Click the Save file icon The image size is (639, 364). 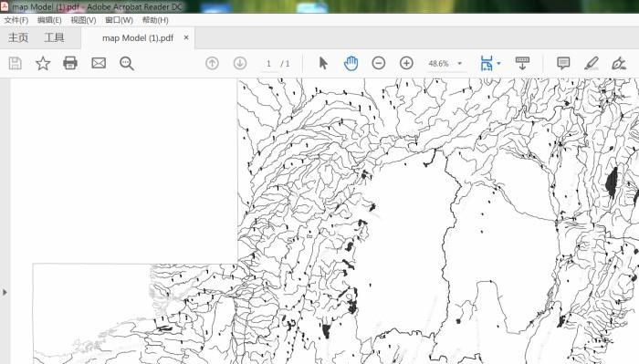click(x=16, y=64)
